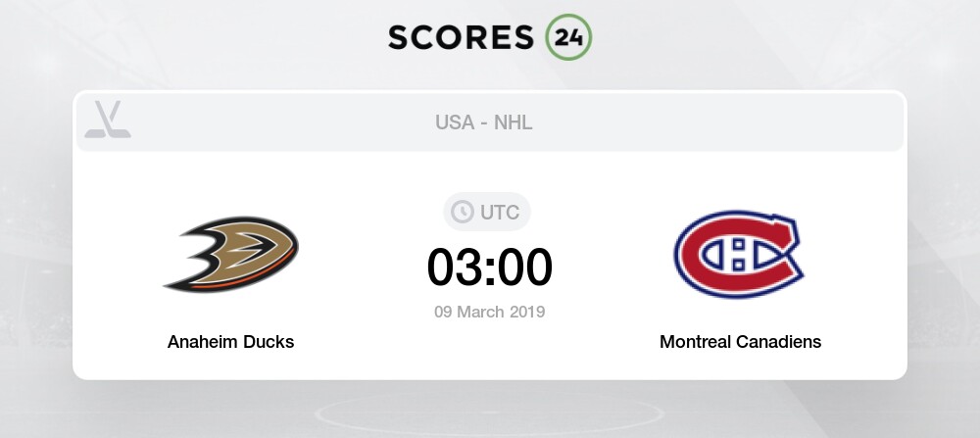980x438 pixels.
Task: Toggle the UTC timezone pill
Action: coord(487,212)
